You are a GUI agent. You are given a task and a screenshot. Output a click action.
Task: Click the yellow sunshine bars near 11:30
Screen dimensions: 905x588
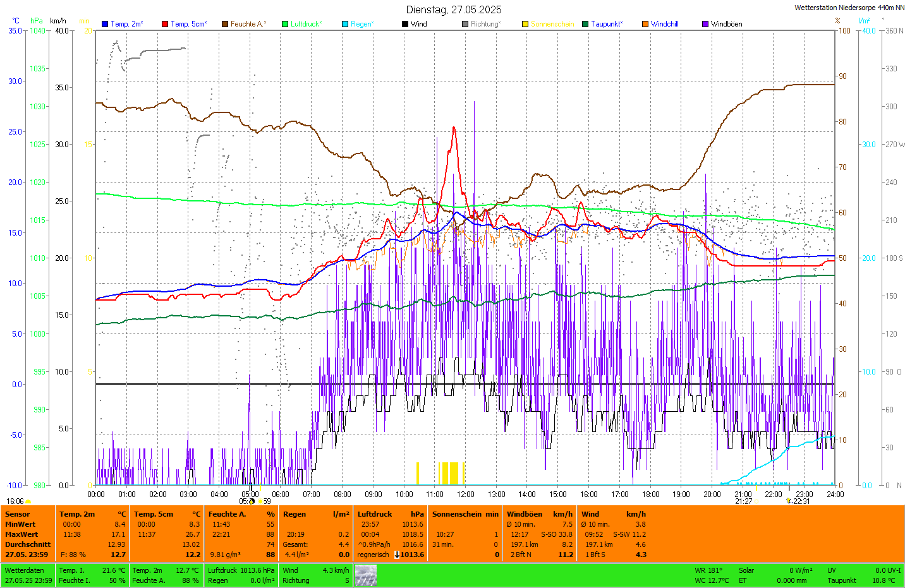pyautogui.click(x=451, y=473)
